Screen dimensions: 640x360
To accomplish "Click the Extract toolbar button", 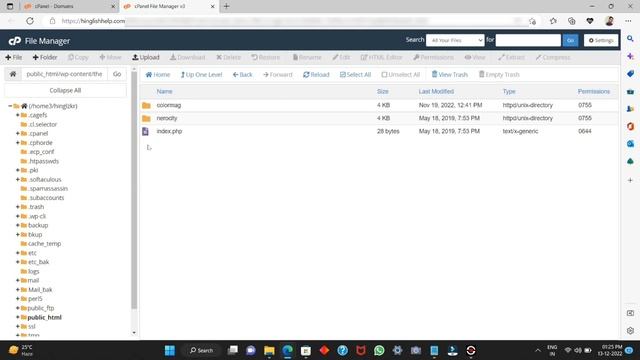I will pyautogui.click(x=511, y=58).
